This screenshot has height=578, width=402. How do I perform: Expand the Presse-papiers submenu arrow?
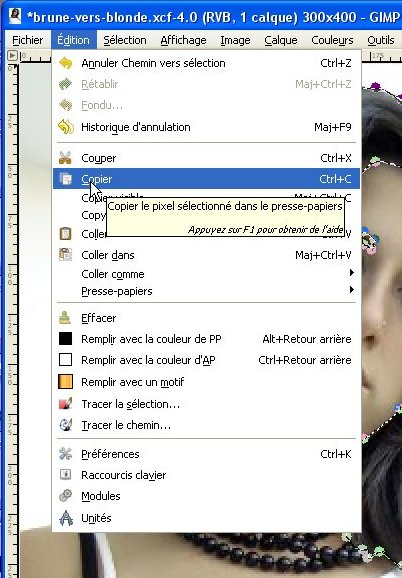[x=352, y=290]
